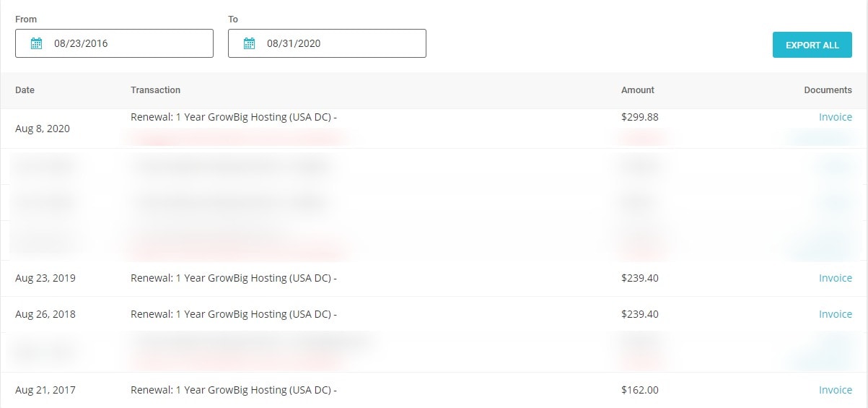Open Invoice for Aug 23, 2019 renewal
Viewport: 868px width, 408px height.
point(836,278)
